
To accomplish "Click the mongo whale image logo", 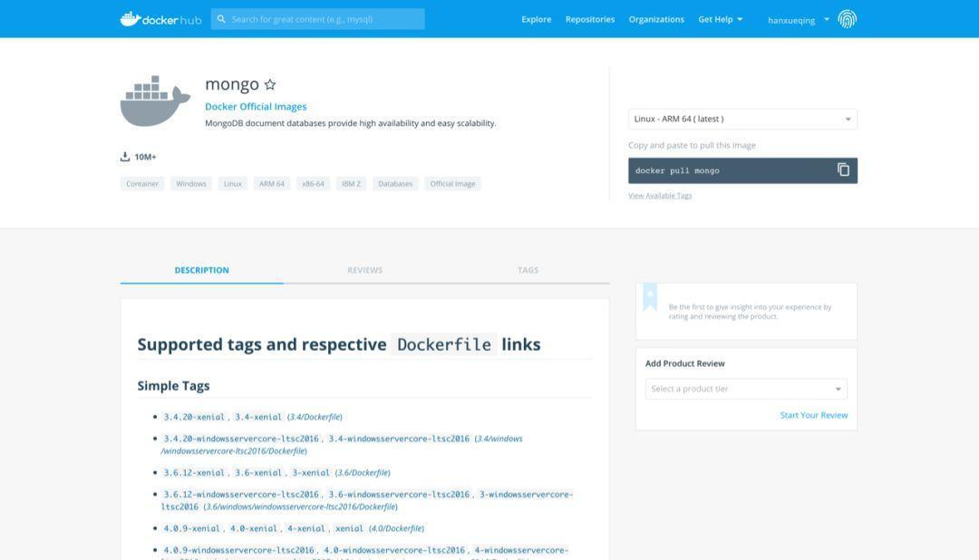I will point(155,101).
